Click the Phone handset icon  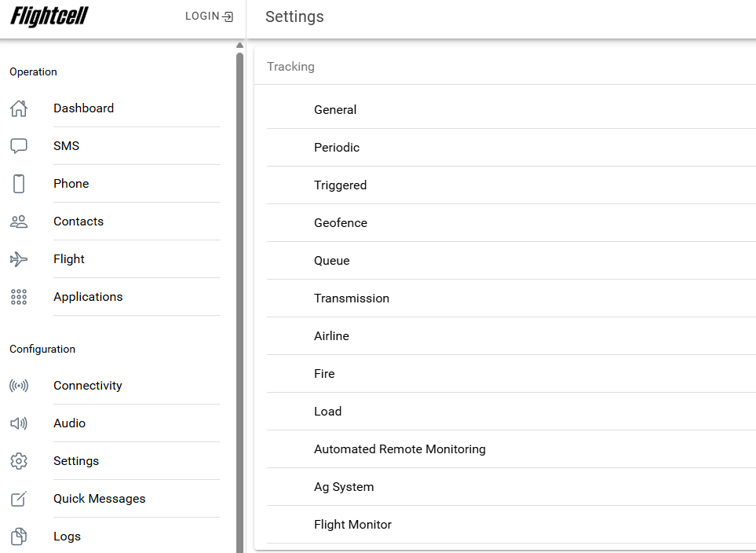point(19,184)
